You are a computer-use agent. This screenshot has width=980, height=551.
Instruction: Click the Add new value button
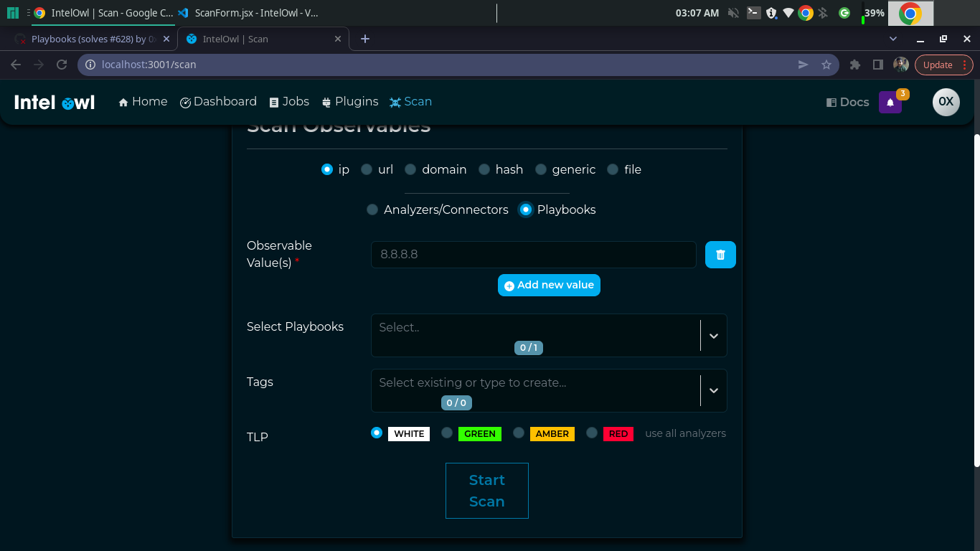click(549, 285)
